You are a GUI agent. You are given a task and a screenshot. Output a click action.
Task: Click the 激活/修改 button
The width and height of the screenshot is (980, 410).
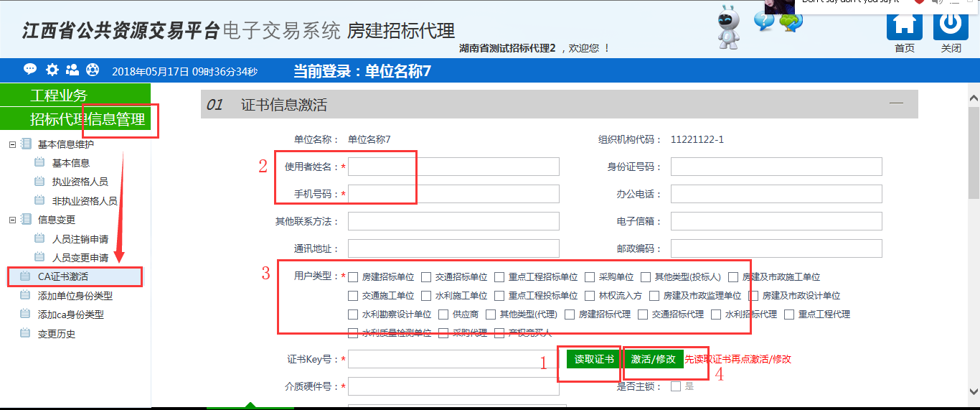click(x=654, y=359)
